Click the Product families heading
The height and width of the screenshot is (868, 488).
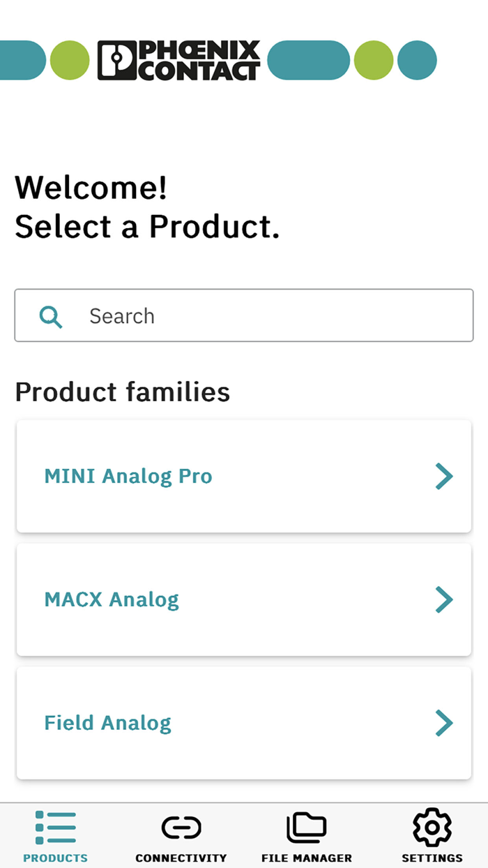(123, 392)
